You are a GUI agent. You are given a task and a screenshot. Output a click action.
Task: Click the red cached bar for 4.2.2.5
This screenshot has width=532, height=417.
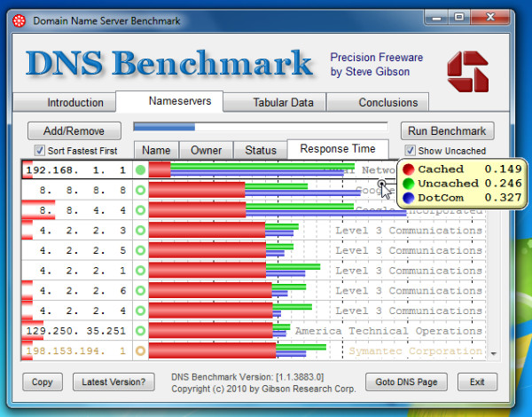point(207,250)
